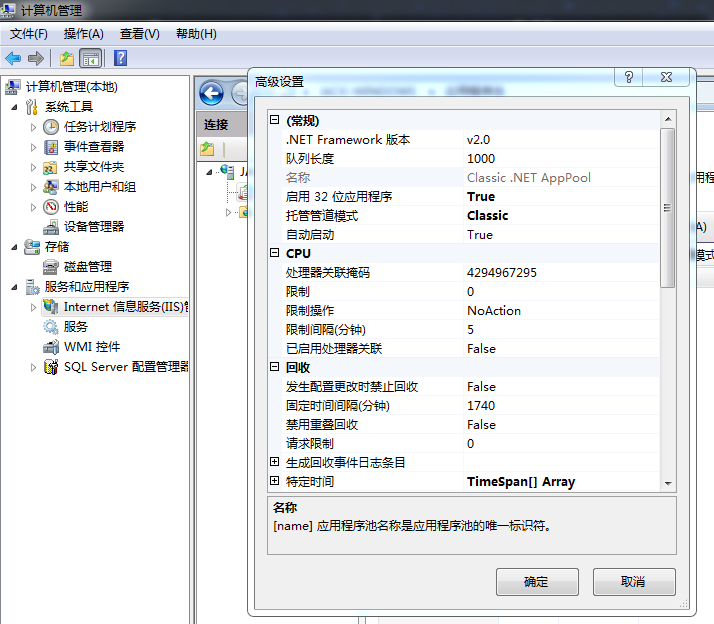Expand the 生成回收事件日志条目 property group
The image size is (714, 624).
[275, 463]
